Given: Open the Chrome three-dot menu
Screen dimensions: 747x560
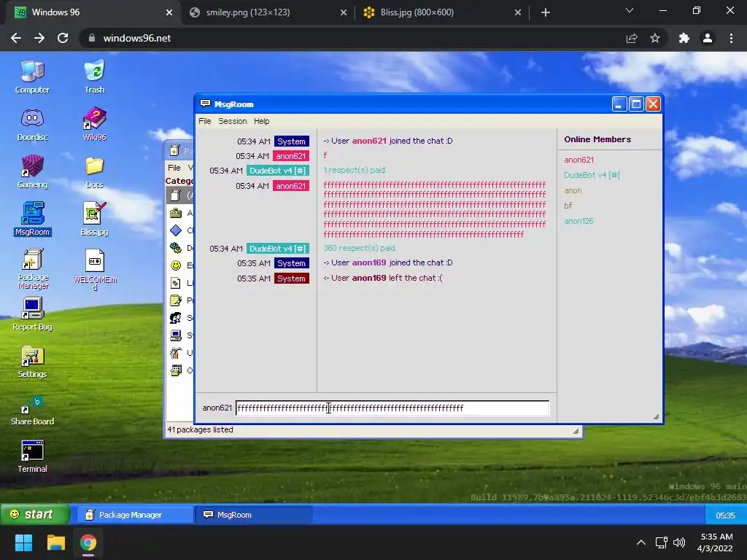Looking at the screenshot, I should [x=731, y=38].
